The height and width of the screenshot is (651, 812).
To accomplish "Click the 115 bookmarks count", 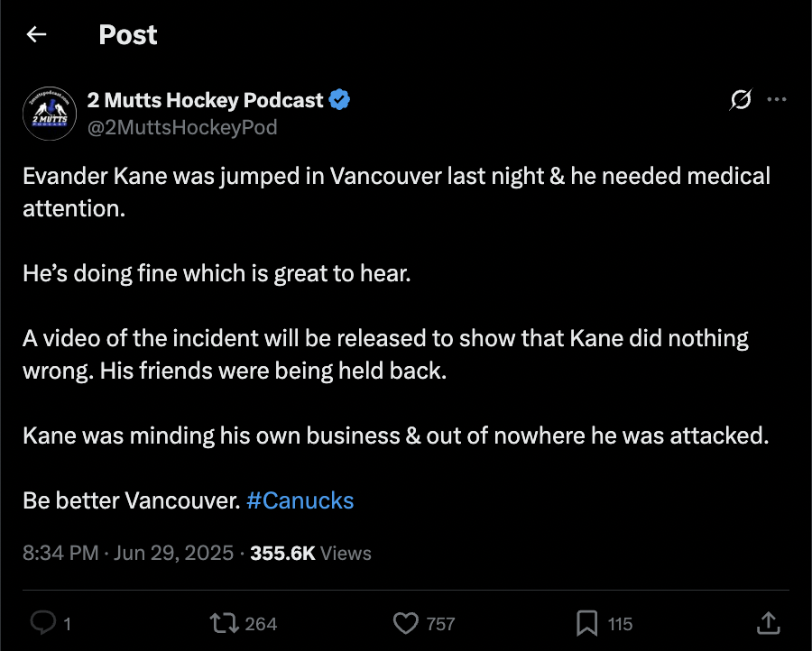I will (620, 624).
